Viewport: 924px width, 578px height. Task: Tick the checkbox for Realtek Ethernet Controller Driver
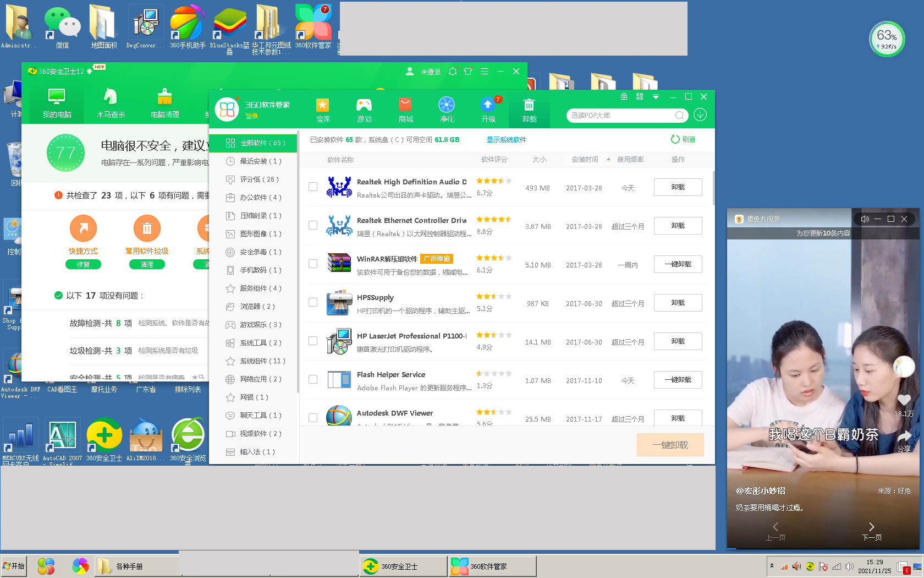pyautogui.click(x=313, y=225)
